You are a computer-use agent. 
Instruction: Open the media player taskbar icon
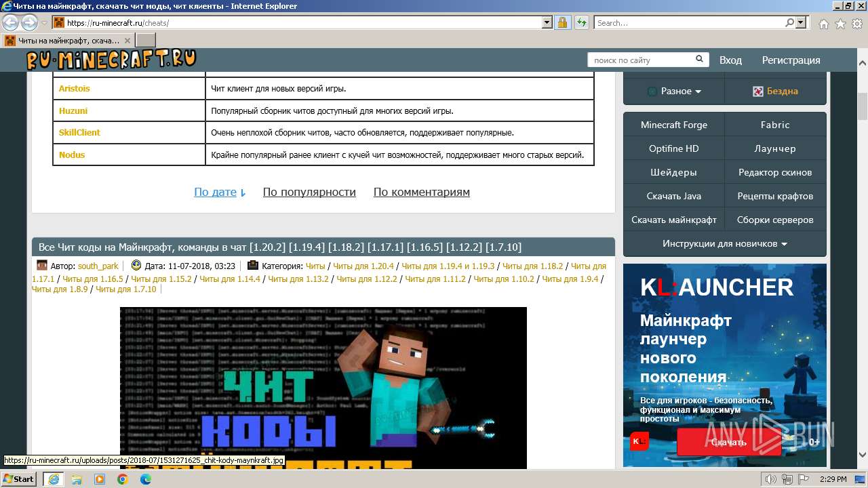click(100, 479)
